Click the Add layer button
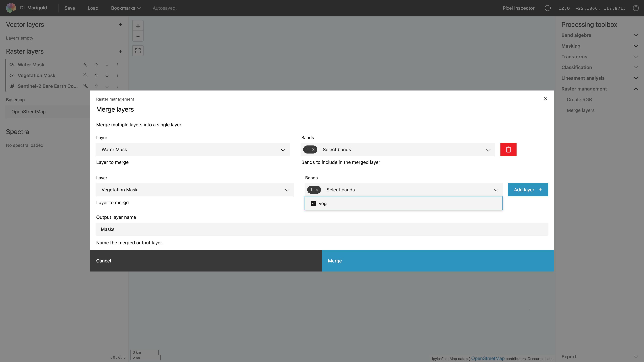Screen dimensions: 644x362 pyautogui.click(x=528, y=190)
